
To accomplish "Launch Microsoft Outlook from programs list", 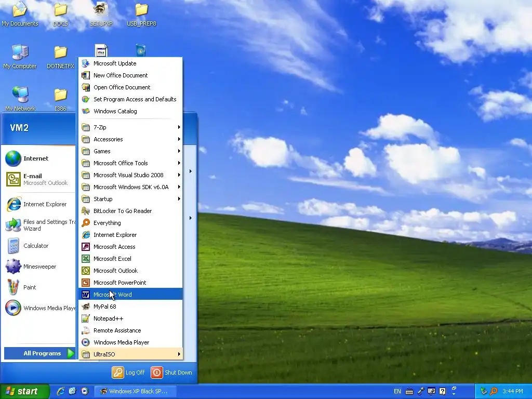I will (x=130, y=270).
